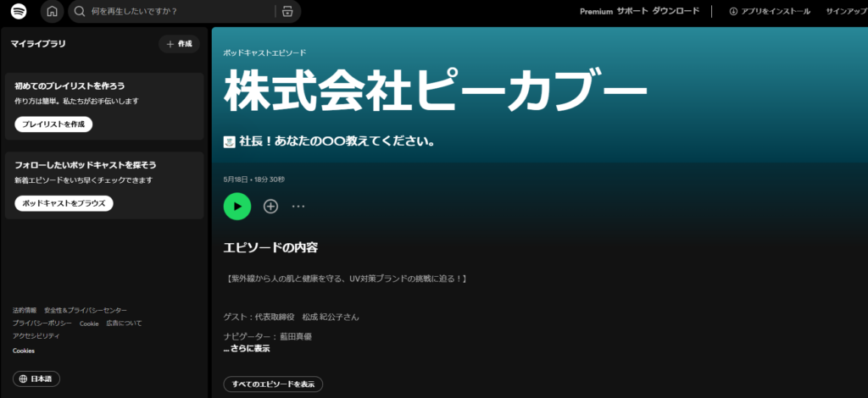Click the Cookies link
The width and height of the screenshot is (868, 398).
pyautogui.click(x=24, y=351)
